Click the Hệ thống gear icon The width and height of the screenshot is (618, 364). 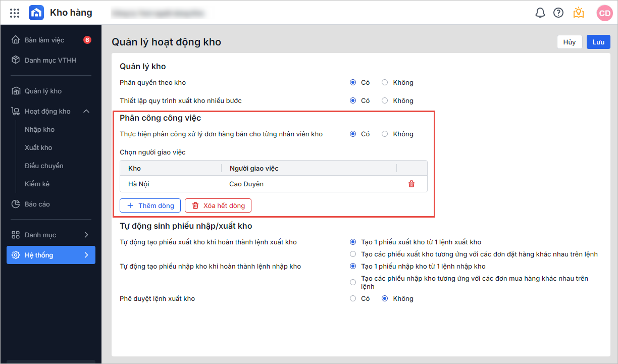click(16, 255)
